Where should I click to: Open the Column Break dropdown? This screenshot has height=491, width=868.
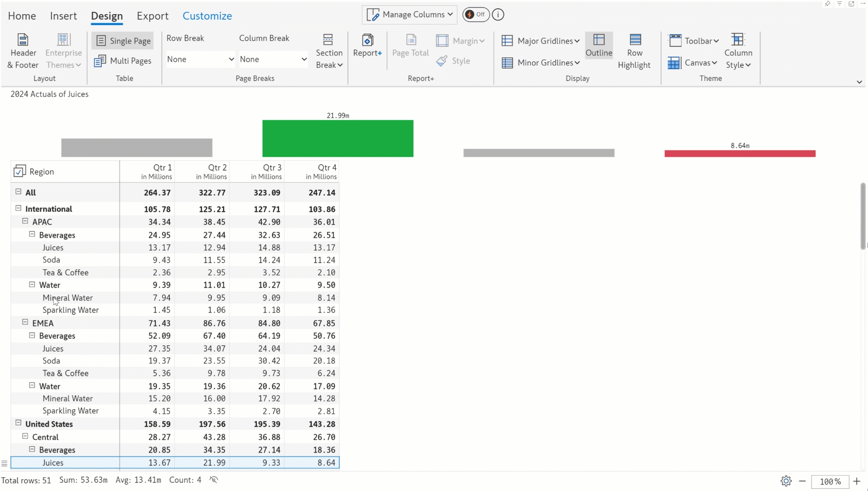(273, 59)
